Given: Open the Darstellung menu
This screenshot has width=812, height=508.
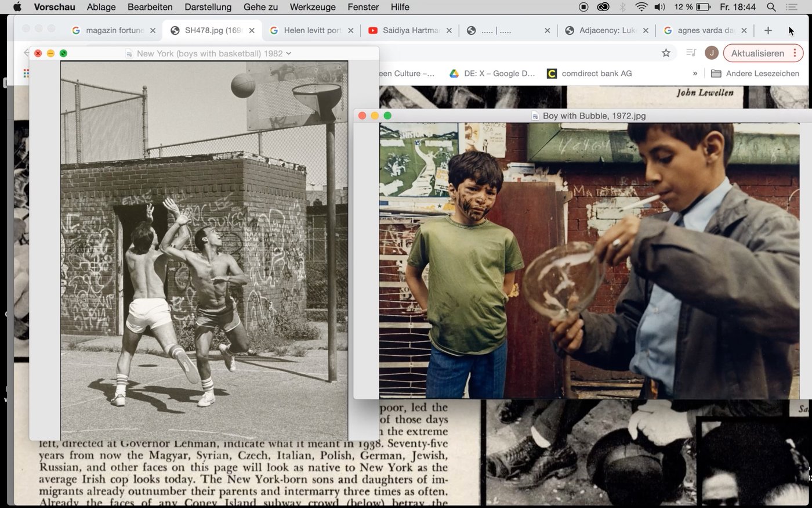Looking at the screenshot, I should point(208,7).
